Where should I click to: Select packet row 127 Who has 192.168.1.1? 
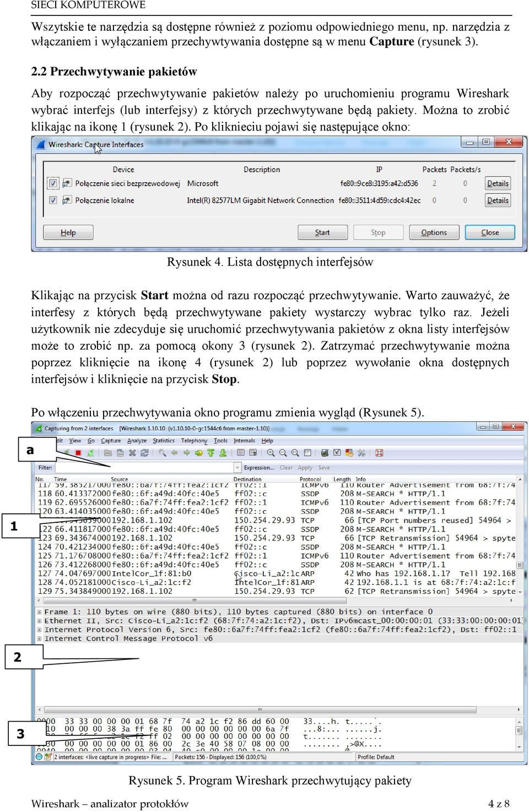[x=276, y=573]
